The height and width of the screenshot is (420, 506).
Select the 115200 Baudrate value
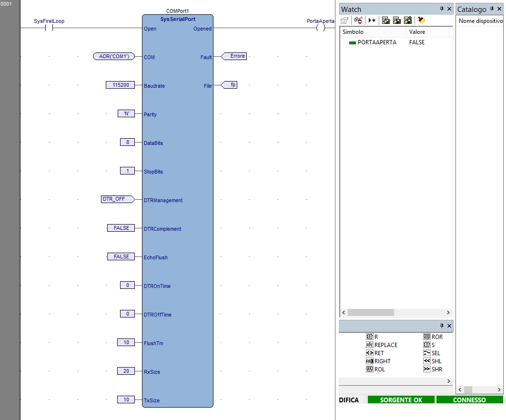pyautogui.click(x=121, y=85)
